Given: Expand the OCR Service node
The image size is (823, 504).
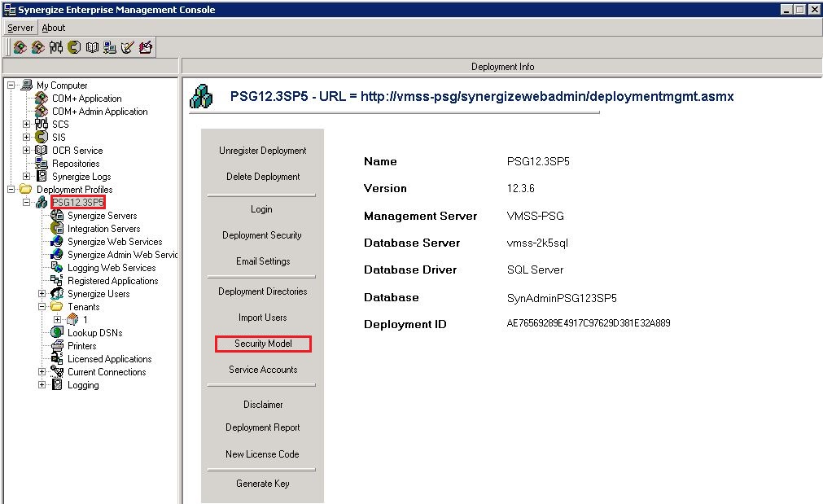Looking at the screenshot, I should 26,150.
